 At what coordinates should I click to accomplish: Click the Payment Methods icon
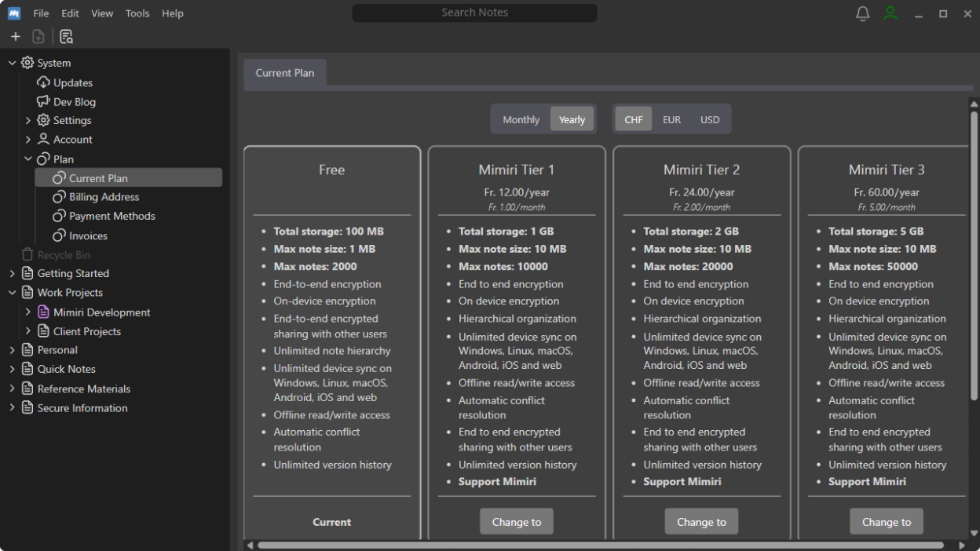point(59,216)
